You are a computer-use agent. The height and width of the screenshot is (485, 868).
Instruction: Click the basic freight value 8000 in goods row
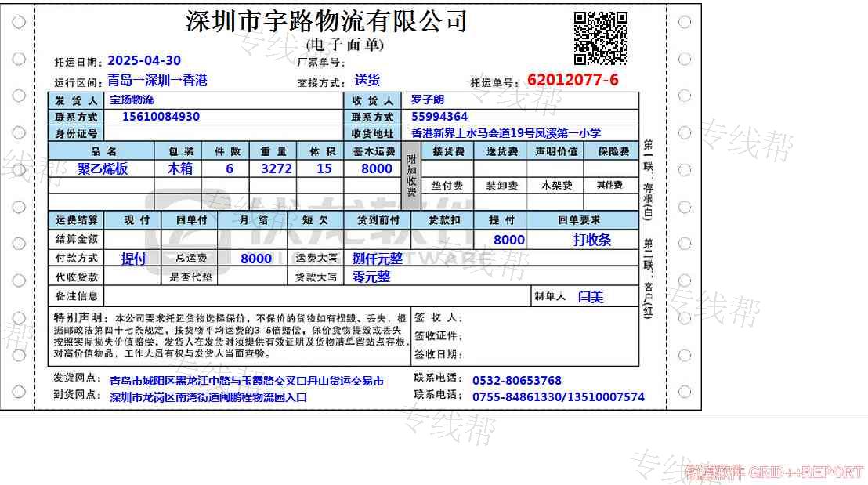click(x=377, y=169)
